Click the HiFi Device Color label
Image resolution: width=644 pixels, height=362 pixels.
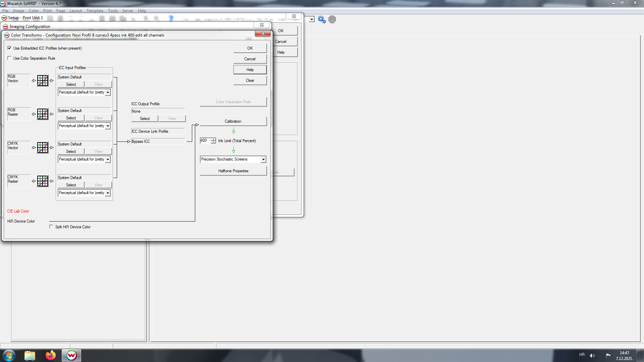point(21,221)
